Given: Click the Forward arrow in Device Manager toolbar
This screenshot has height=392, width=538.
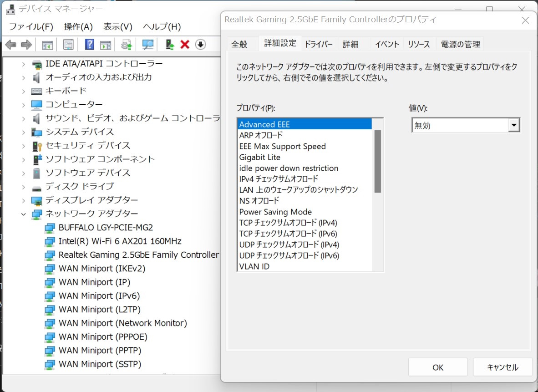Looking at the screenshot, I should tap(26, 45).
